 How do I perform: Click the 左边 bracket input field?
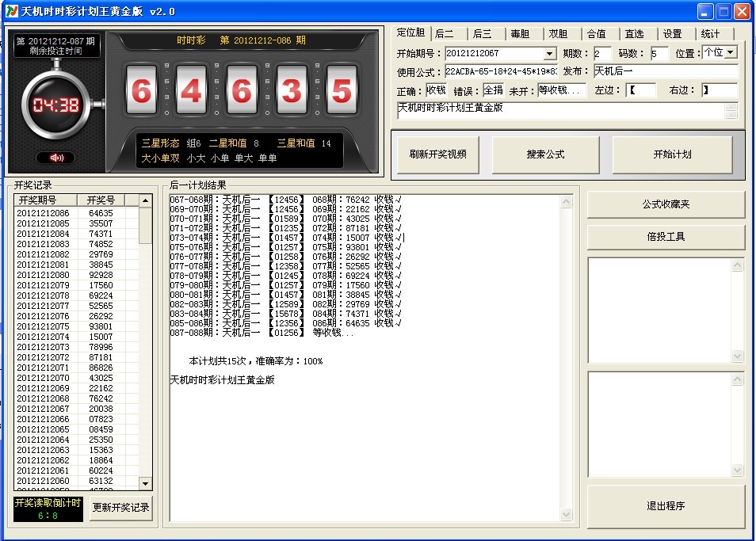click(641, 90)
